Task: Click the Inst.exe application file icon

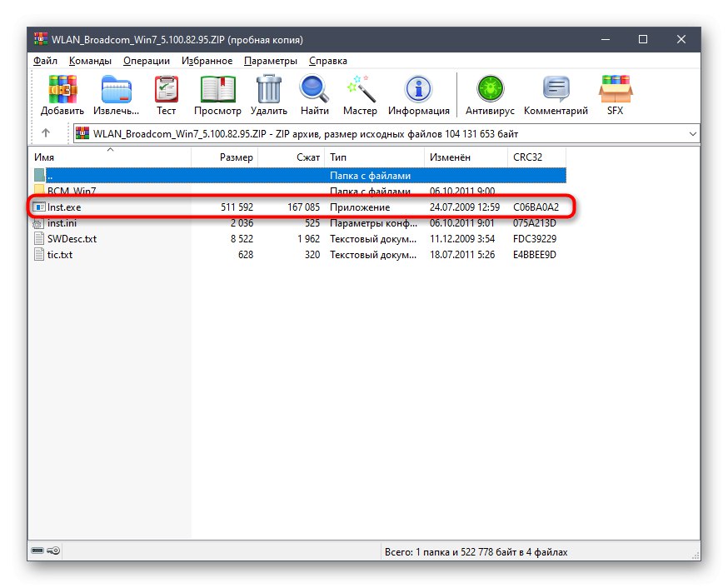Action: click(39, 207)
